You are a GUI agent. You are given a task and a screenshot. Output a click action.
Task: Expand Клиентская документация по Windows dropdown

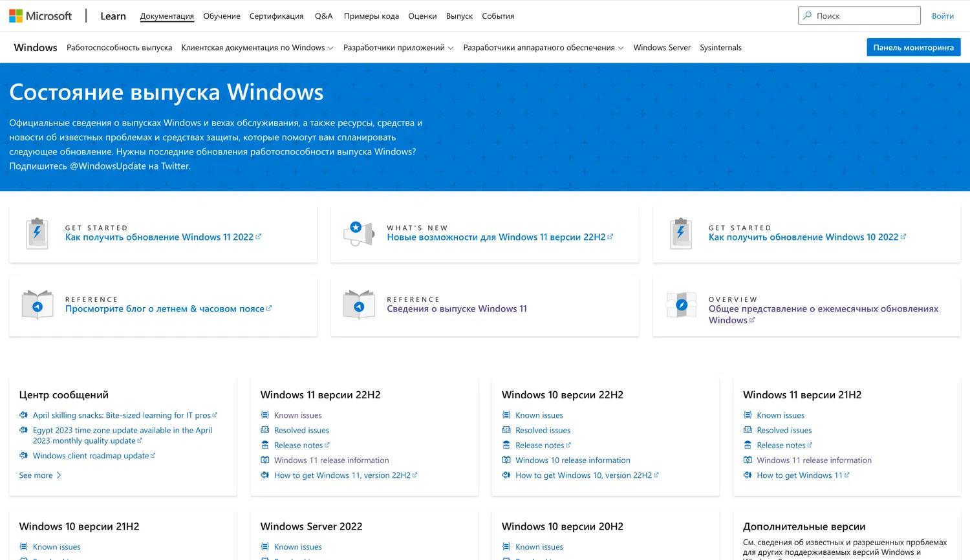pos(257,48)
